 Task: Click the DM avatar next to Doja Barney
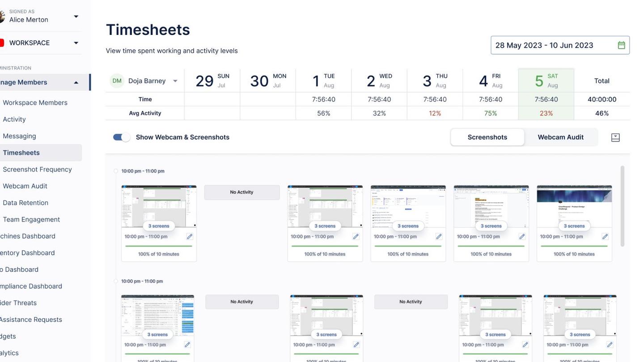117,81
